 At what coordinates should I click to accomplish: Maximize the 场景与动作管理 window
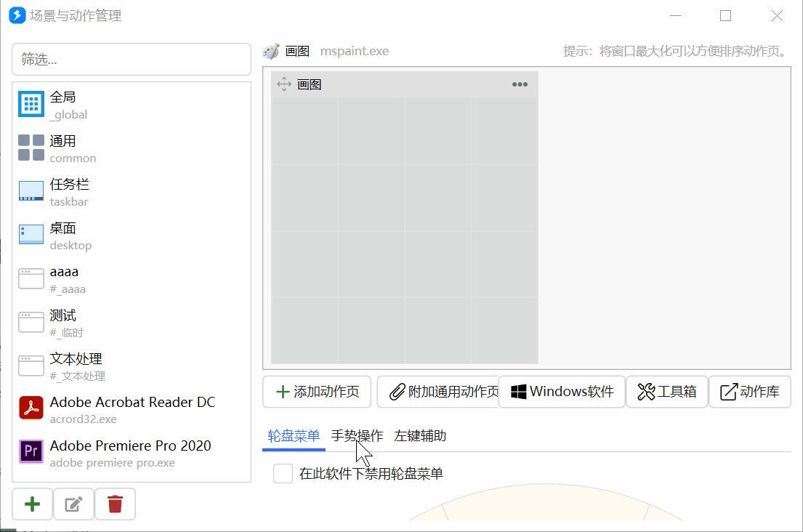[x=726, y=16]
